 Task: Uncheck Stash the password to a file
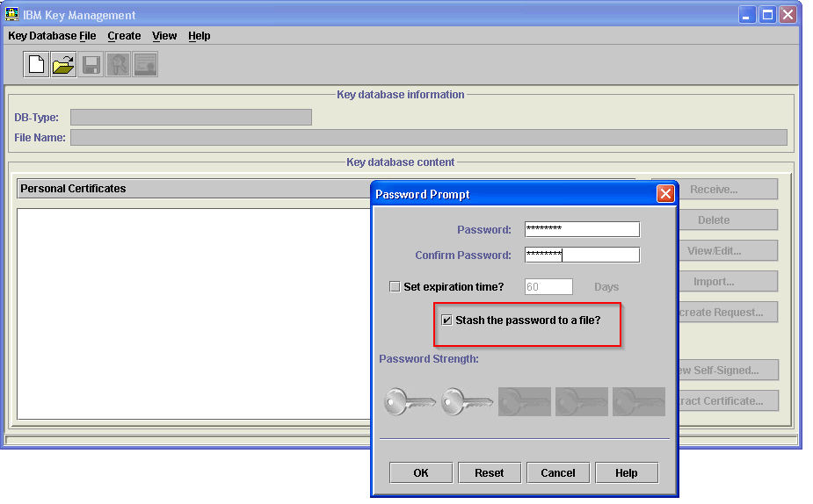pyautogui.click(x=446, y=320)
